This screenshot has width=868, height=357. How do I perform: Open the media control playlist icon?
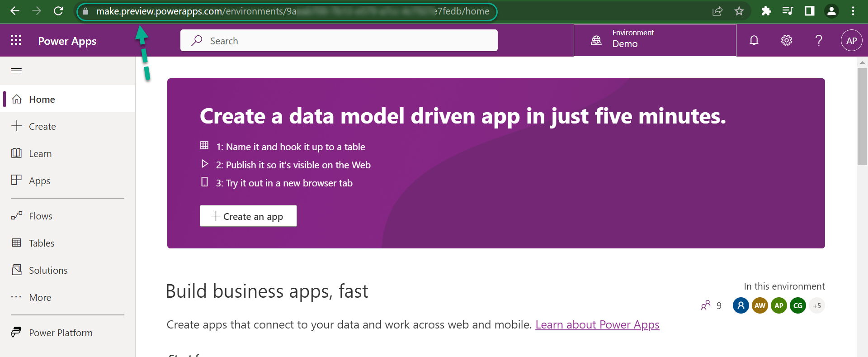pos(788,11)
